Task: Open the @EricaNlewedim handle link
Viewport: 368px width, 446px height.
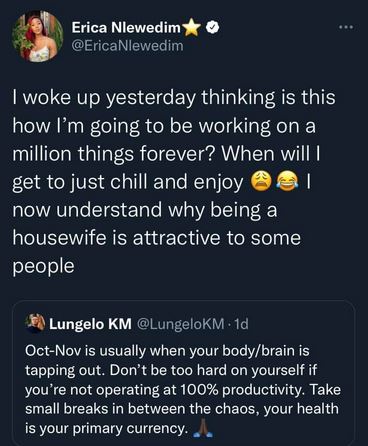Action: pyautogui.click(x=128, y=46)
